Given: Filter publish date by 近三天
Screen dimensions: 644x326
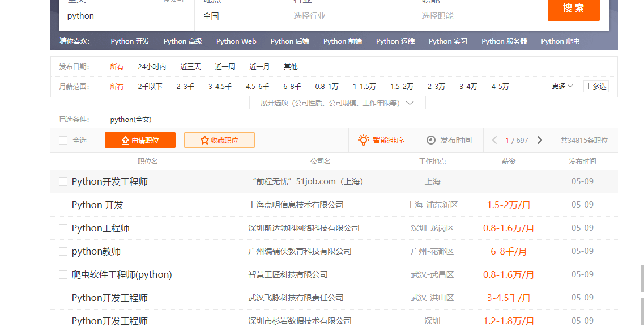Looking at the screenshot, I should tap(190, 66).
